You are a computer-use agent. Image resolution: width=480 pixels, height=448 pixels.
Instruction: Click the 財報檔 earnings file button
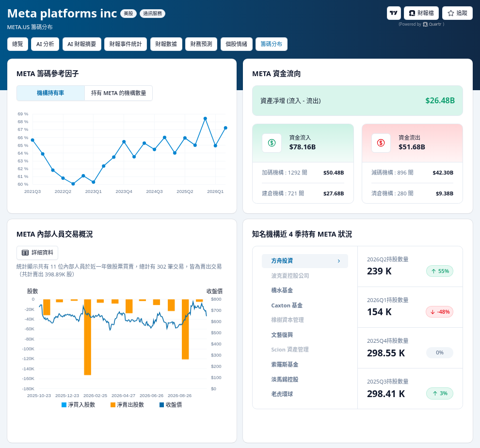pos(421,13)
